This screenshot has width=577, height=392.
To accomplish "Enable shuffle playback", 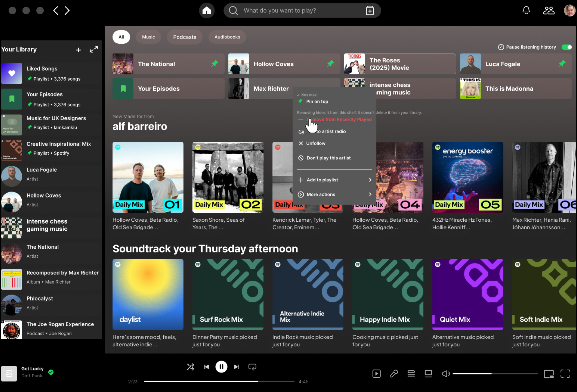I will pyautogui.click(x=190, y=367).
